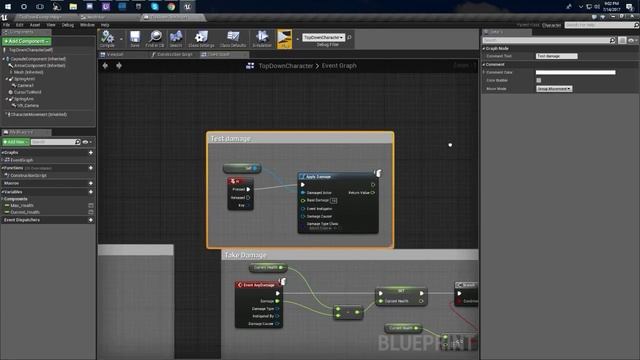Click the Add New button in My Blueprint
Screen dimensions: 640x360
(16, 142)
